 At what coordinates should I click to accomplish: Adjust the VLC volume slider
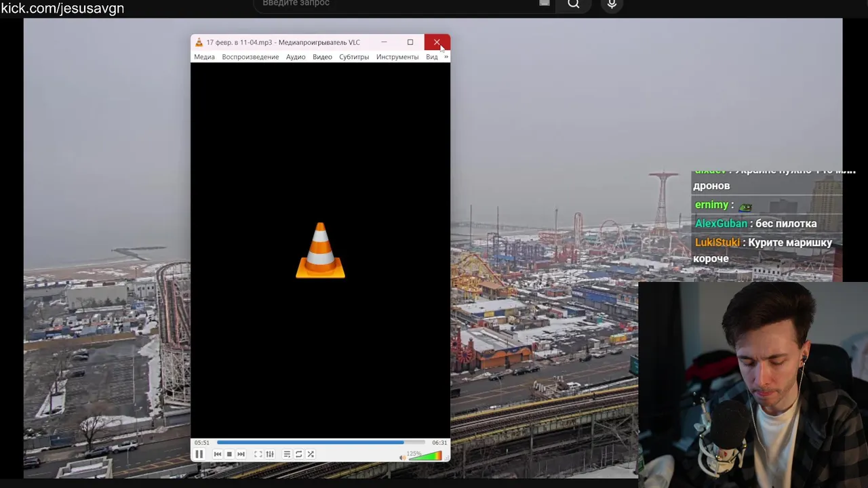[425, 455]
